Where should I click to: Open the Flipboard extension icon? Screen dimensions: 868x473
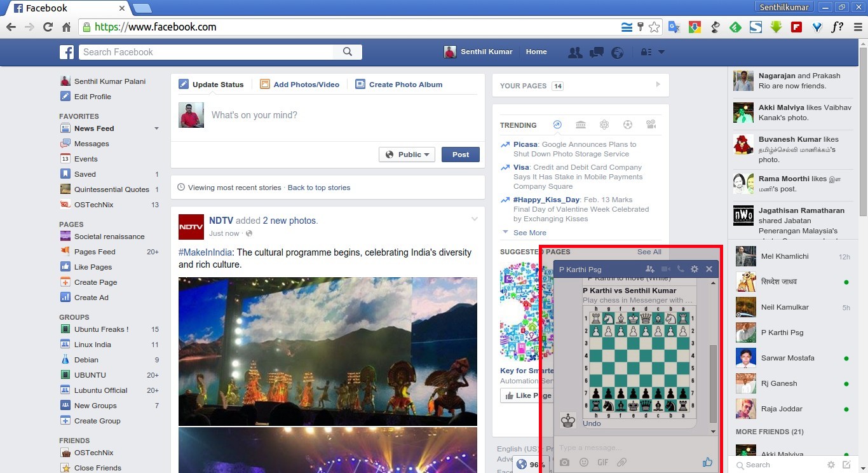click(796, 27)
